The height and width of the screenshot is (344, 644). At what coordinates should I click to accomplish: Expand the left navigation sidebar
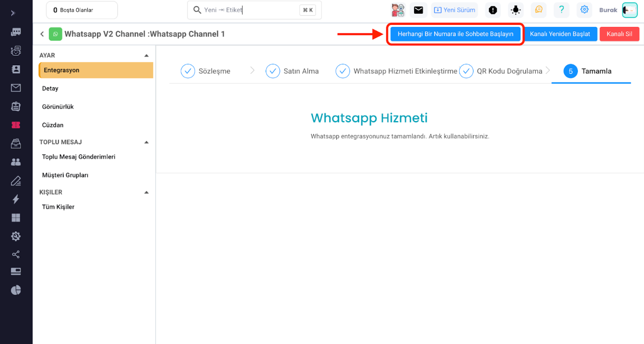(13, 13)
